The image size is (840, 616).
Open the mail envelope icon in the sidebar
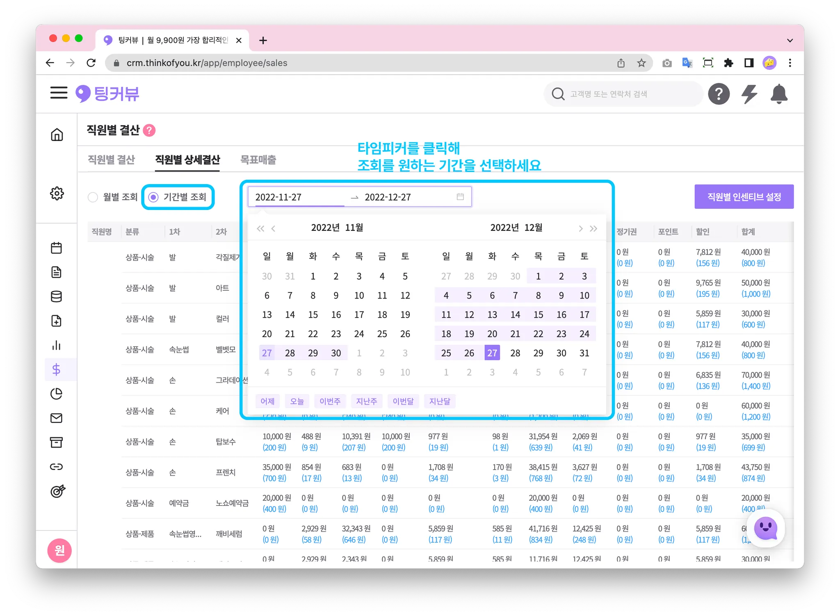click(57, 418)
